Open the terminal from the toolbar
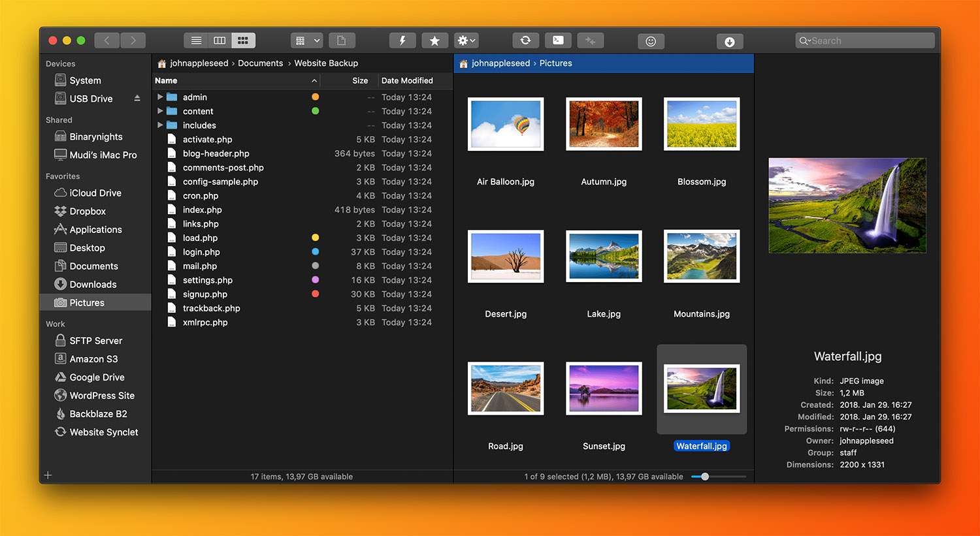Image resolution: width=980 pixels, height=536 pixels. (558, 40)
